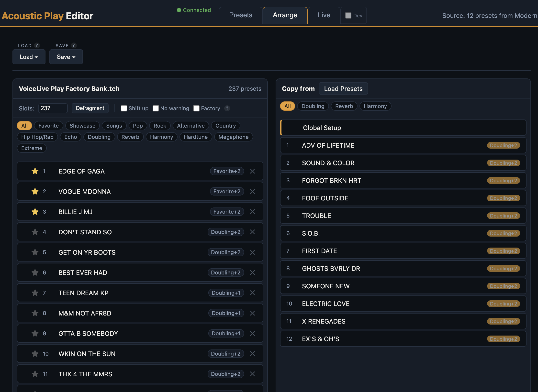Click the Load Presets button

[x=343, y=89]
